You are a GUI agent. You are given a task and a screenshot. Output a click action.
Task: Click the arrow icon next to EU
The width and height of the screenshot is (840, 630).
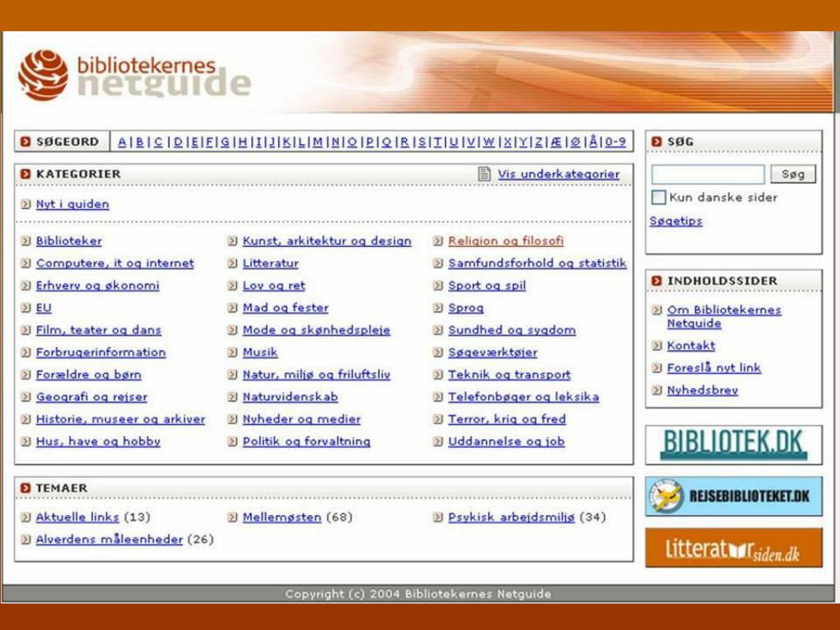[25, 308]
